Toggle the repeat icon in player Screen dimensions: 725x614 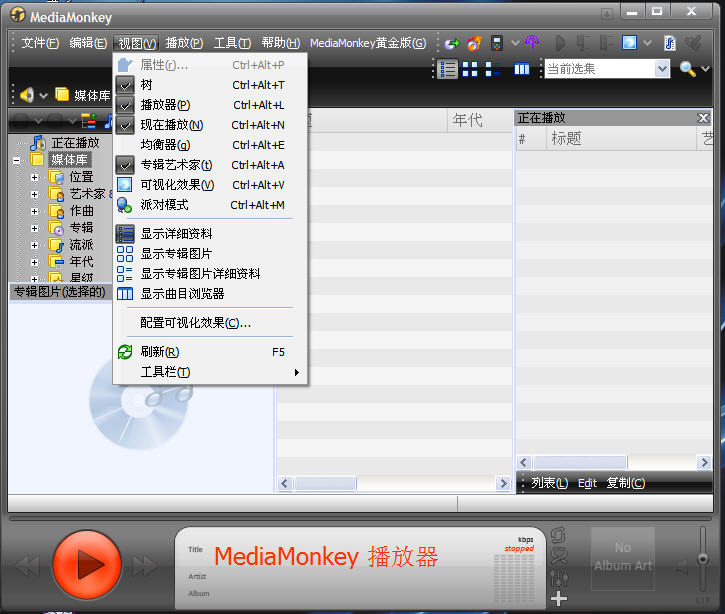[559, 535]
